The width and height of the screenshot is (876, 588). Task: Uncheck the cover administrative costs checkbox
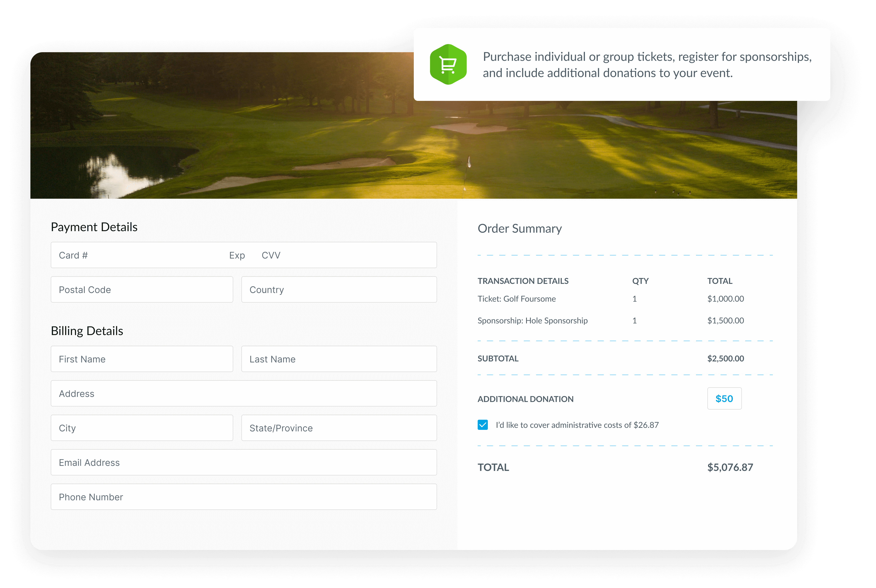point(482,425)
